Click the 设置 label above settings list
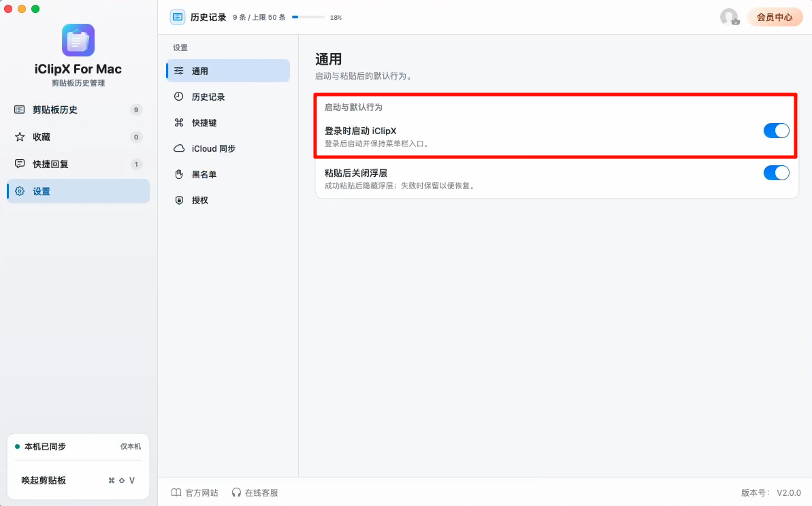This screenshot has width=812, height=506. pos(180,48)
